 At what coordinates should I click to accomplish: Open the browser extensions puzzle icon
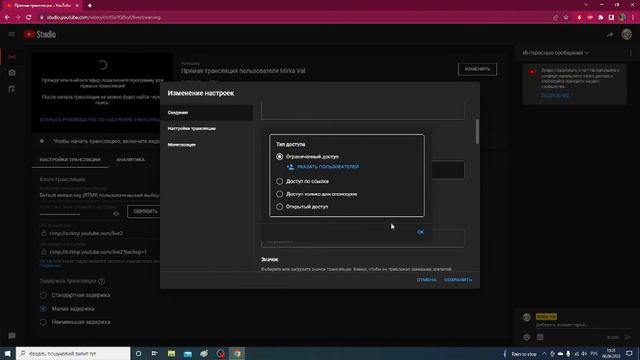600,18
